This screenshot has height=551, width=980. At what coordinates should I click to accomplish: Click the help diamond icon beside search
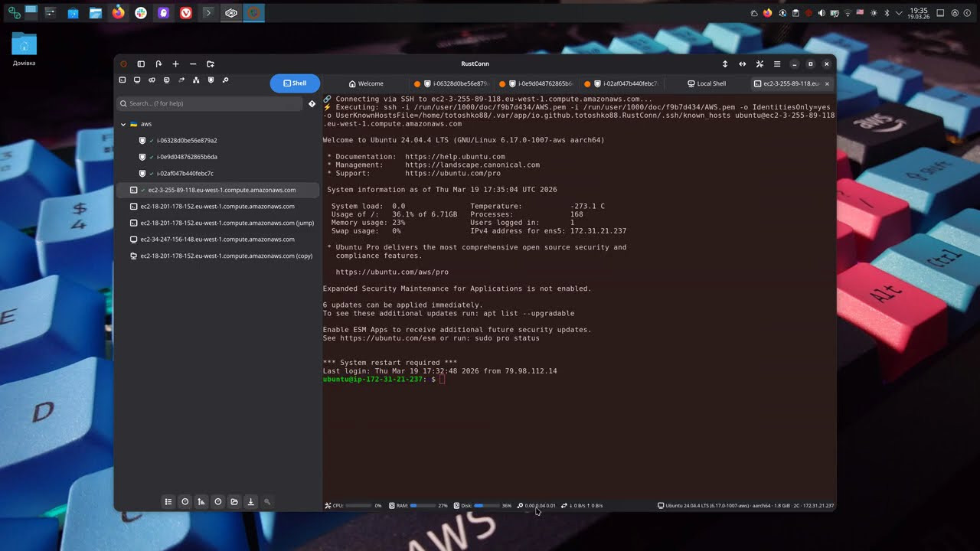point(312,103)
